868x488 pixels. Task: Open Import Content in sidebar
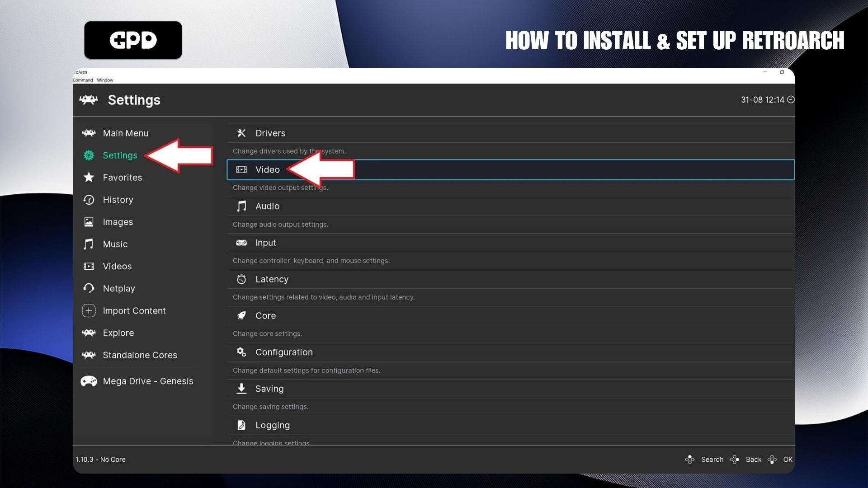[134, 310]
